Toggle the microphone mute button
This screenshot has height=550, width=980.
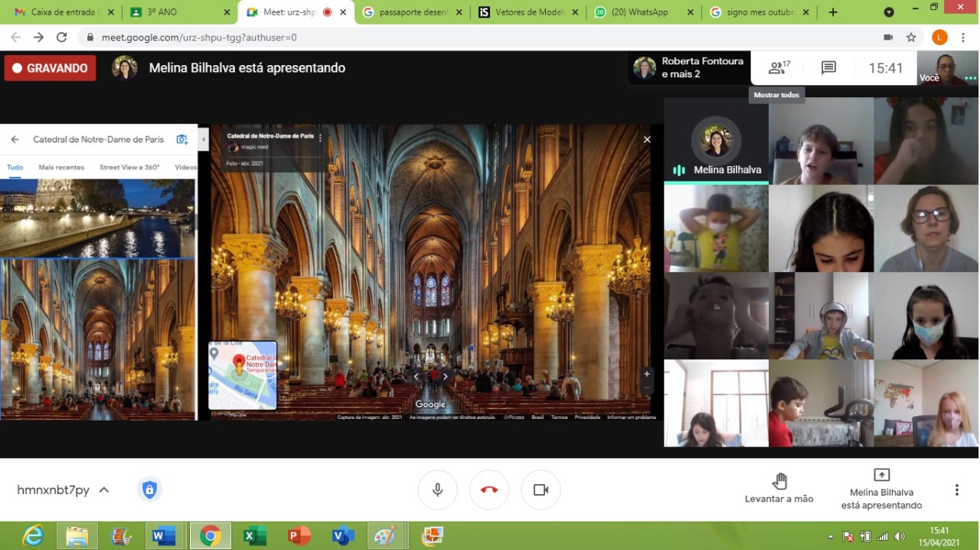438,489
